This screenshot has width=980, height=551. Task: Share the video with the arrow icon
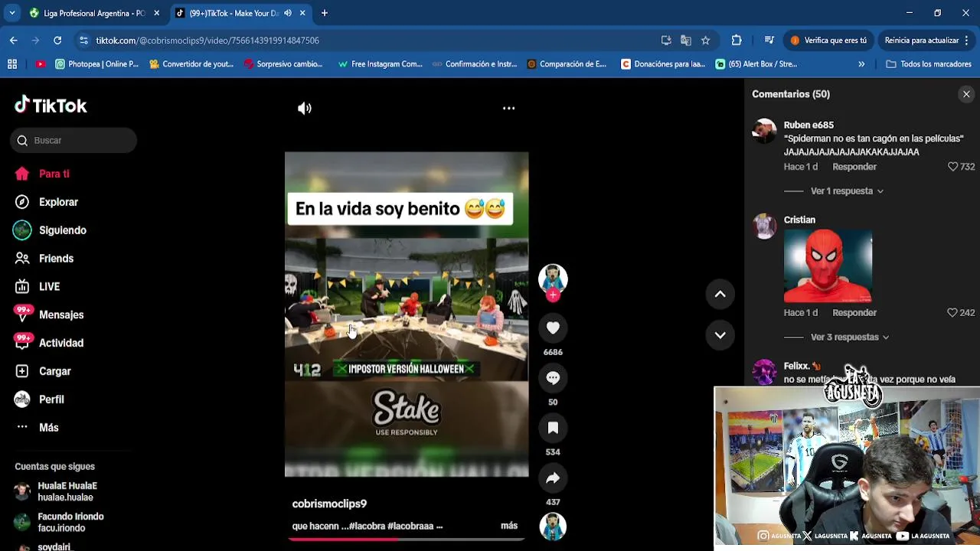[553, 478]
